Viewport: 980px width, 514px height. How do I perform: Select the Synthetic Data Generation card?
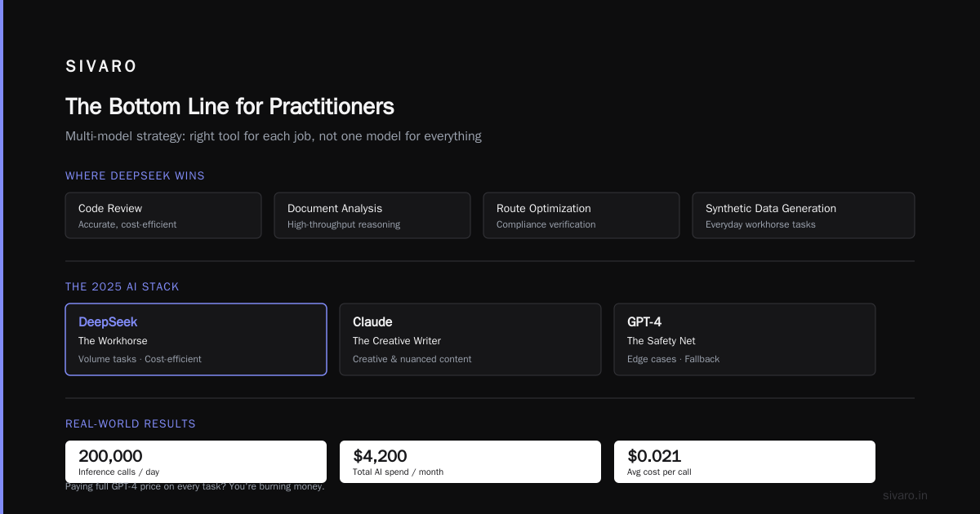(804, 215)
